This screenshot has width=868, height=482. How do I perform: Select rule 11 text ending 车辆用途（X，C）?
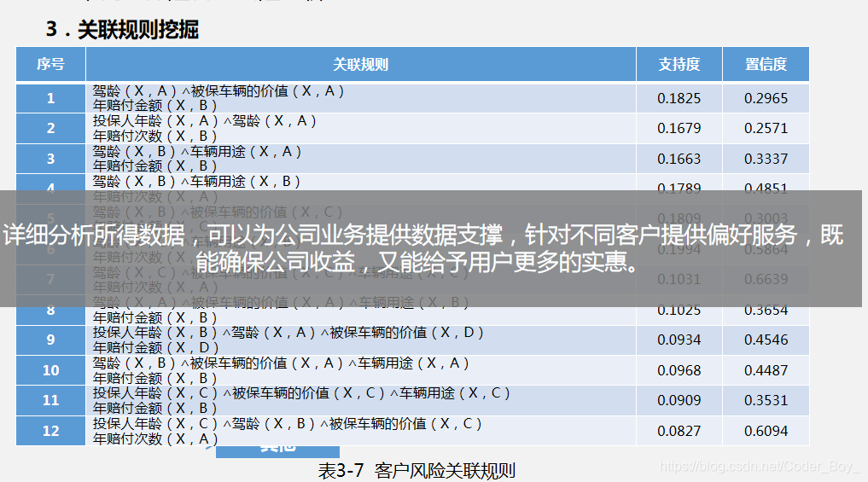[x=301, y=392]
